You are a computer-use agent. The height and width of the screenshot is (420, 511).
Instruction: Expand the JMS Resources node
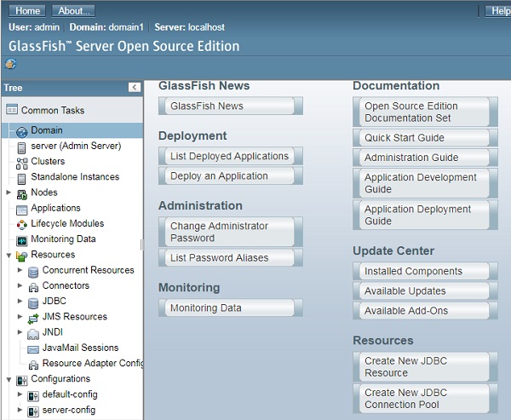coord(20,316)
